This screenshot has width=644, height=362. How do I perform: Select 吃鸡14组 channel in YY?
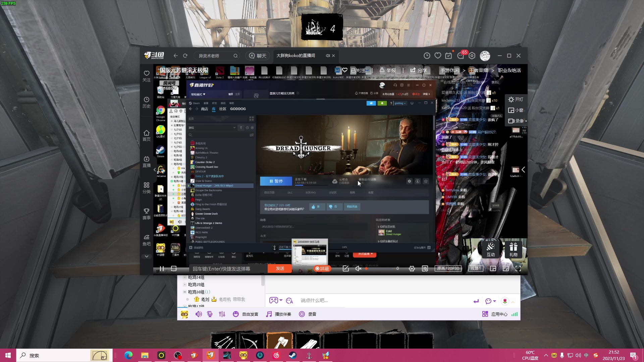point(196,277)
